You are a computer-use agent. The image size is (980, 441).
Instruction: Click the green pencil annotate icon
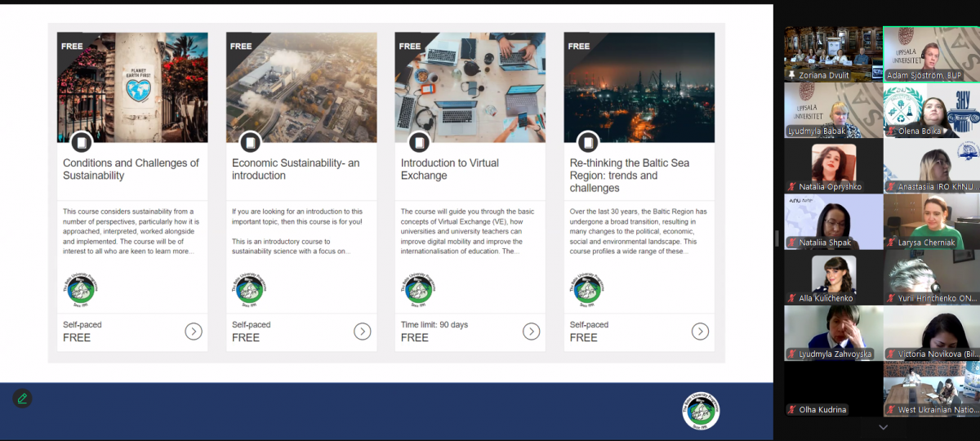[x=22, y=399]
